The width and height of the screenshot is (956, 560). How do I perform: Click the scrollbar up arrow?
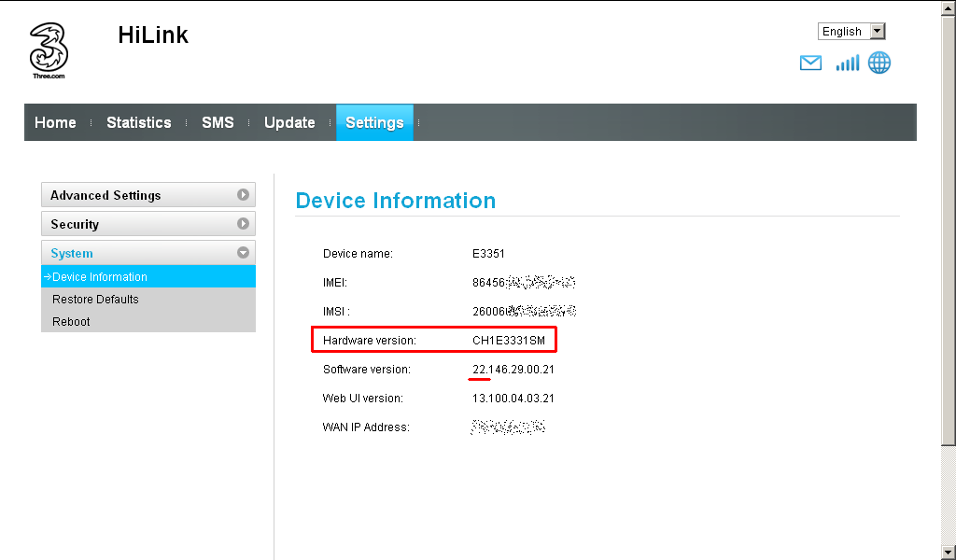click(949, 7)
